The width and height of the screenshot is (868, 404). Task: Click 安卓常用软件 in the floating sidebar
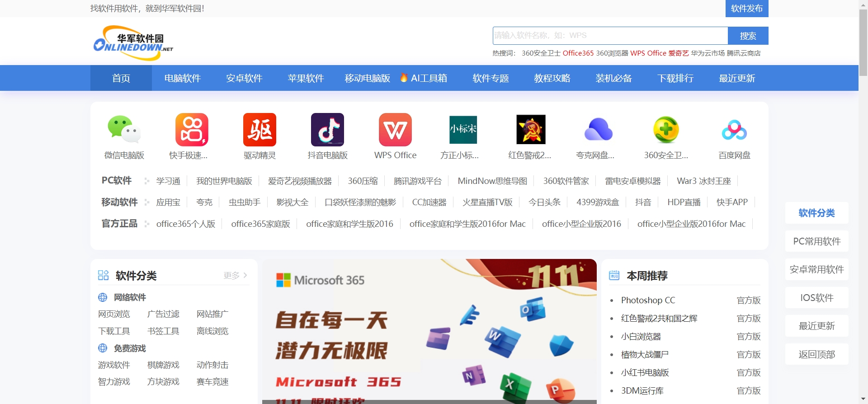pos(816,269)
